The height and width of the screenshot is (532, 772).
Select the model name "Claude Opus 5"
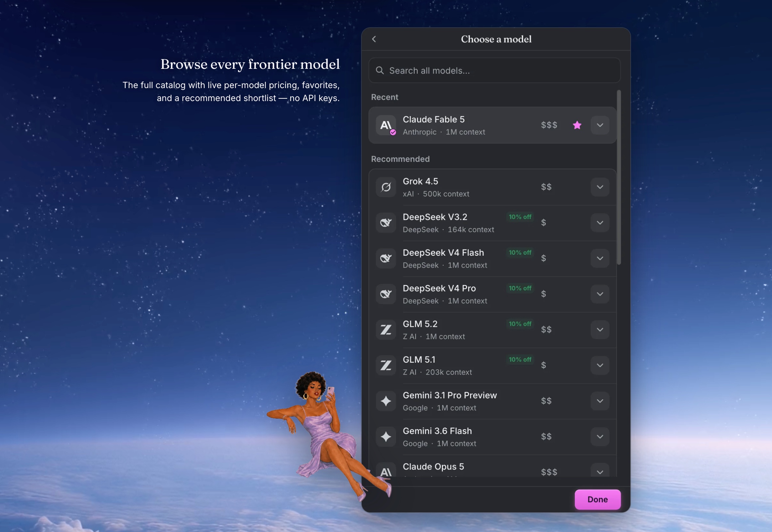pos(433,467)
